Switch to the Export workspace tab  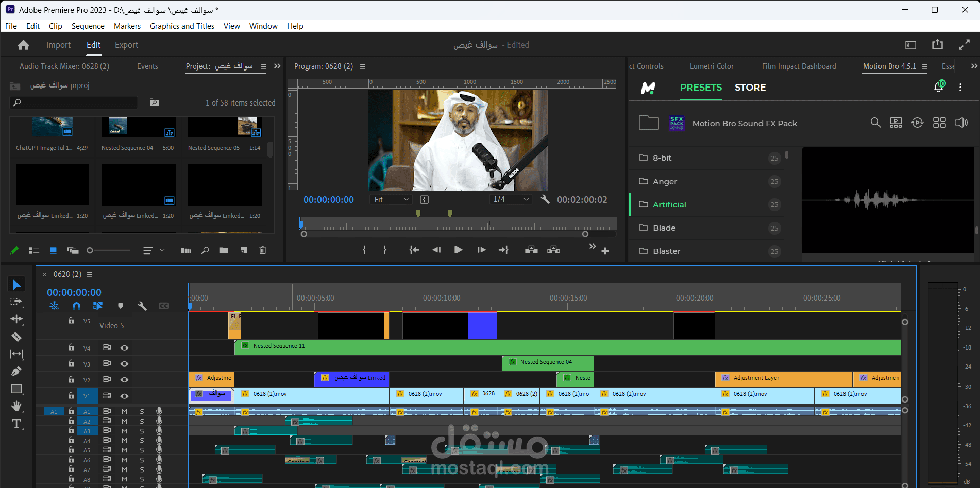tap(126, 45)
